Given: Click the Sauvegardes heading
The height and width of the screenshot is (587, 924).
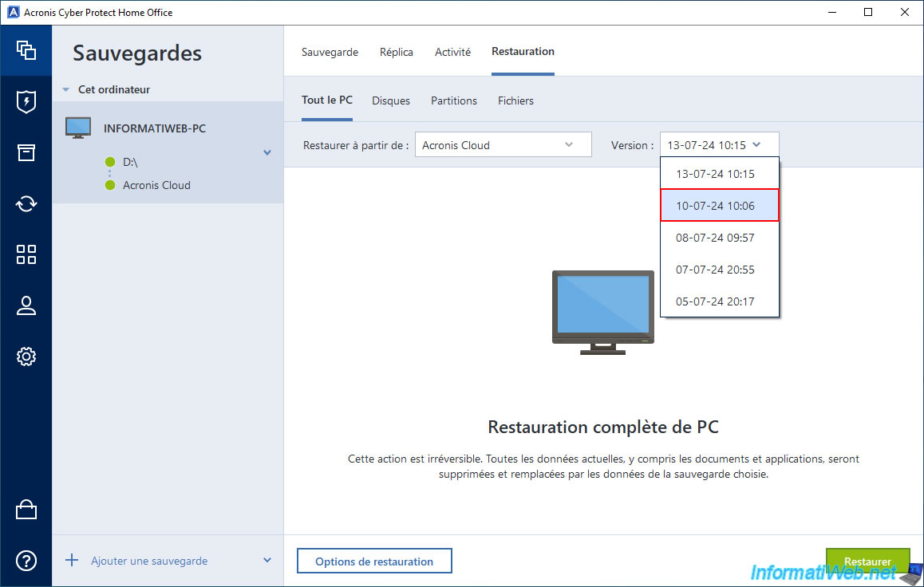Looking at the screenshot, I should click(x=137, y=53).
